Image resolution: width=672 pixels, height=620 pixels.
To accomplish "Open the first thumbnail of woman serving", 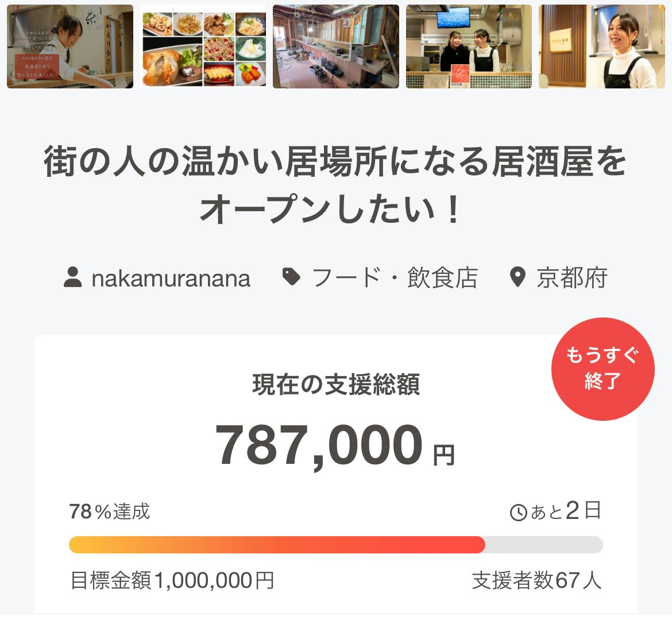I will [x=70, y=46].
